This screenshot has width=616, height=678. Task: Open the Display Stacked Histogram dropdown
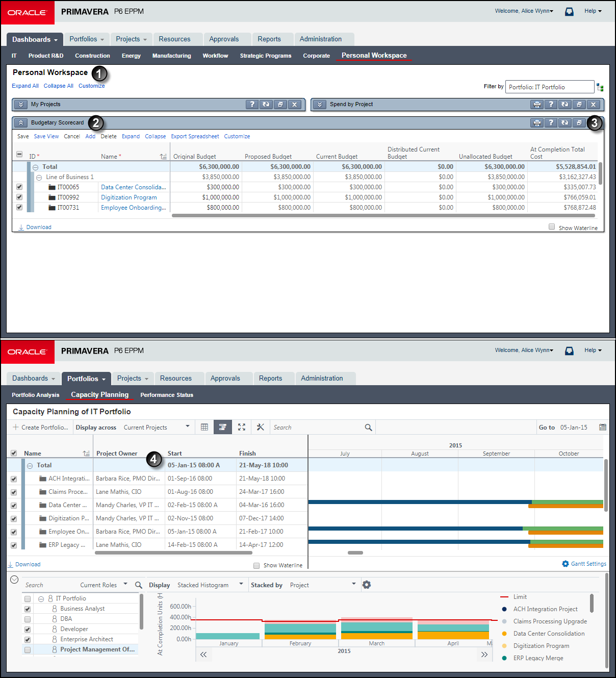pyautogui.click(x=210, y=585)
